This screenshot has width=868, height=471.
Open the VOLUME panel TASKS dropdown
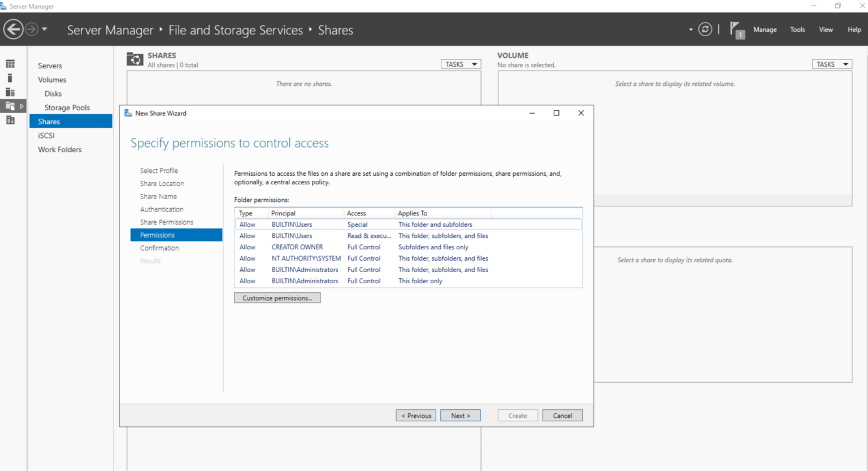click(x=831, y=64)
